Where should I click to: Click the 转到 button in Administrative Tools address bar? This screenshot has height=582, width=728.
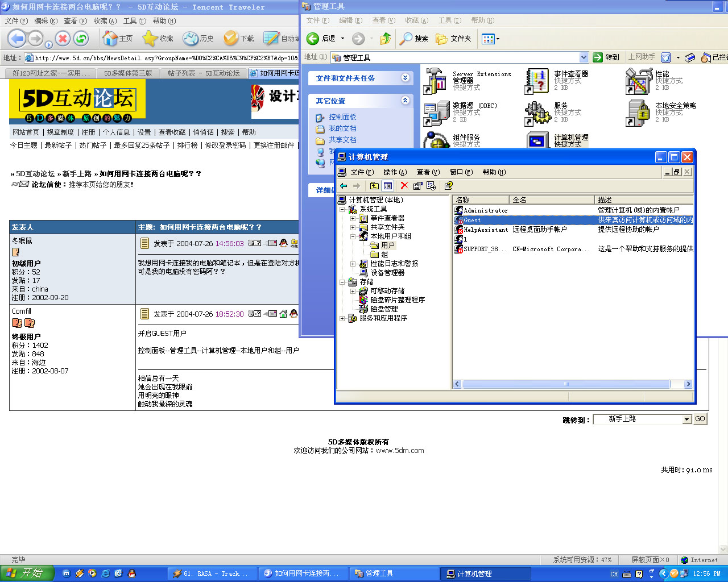[606, 57]
